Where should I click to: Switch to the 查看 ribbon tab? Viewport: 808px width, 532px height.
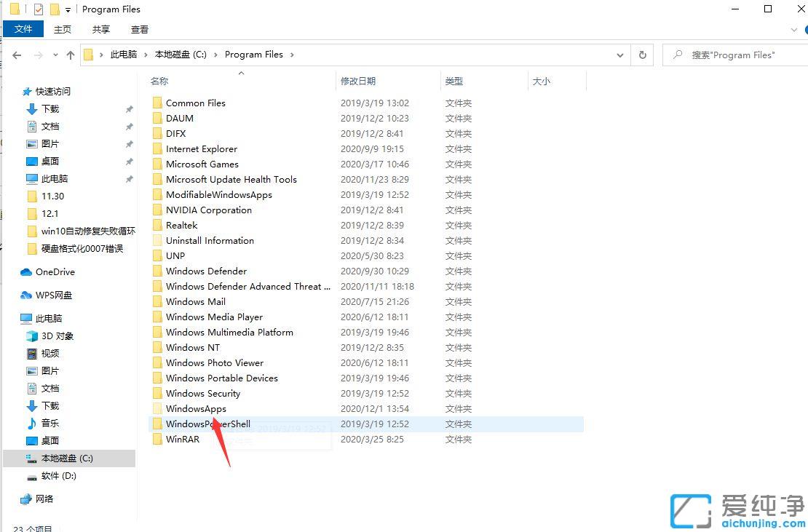pyautogui.click(x=139, y=29)
